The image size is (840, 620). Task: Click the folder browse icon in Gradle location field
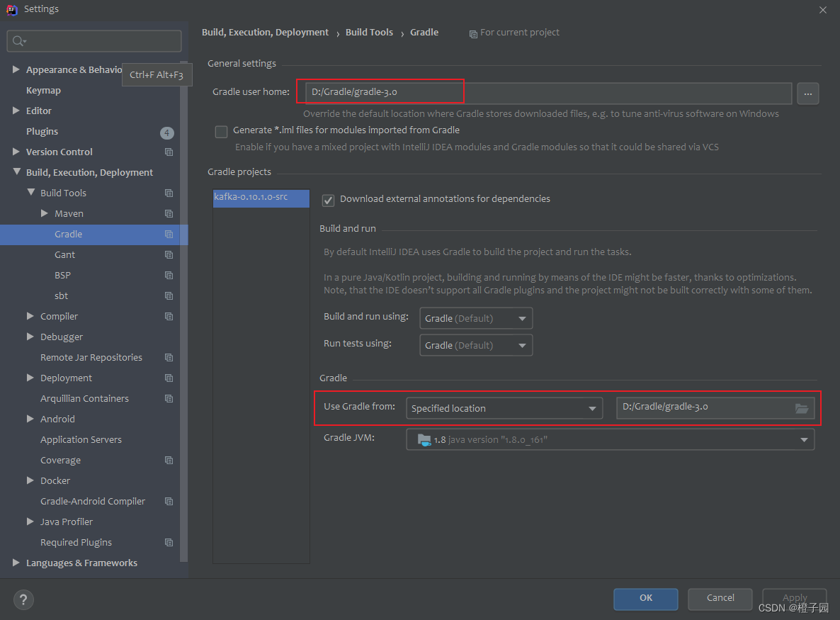[802, 408]
